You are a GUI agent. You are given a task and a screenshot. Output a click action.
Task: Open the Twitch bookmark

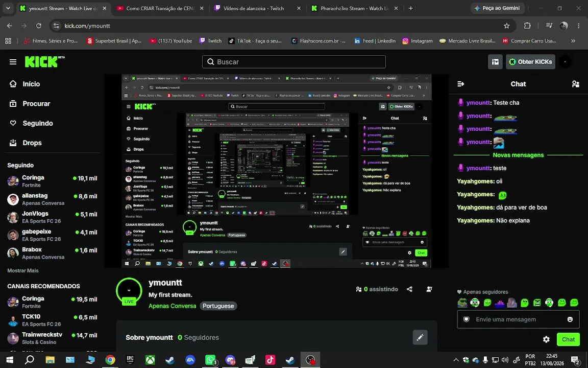tap(210, 41)
